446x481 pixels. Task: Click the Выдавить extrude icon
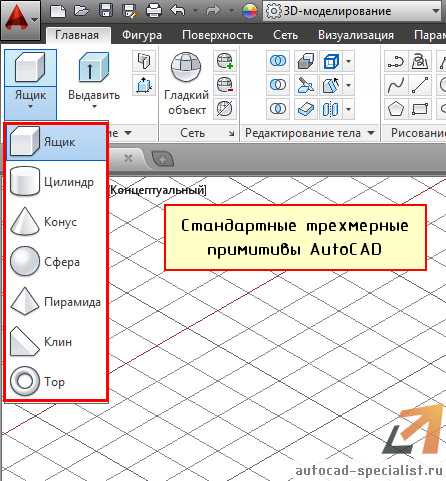(94, 68)
